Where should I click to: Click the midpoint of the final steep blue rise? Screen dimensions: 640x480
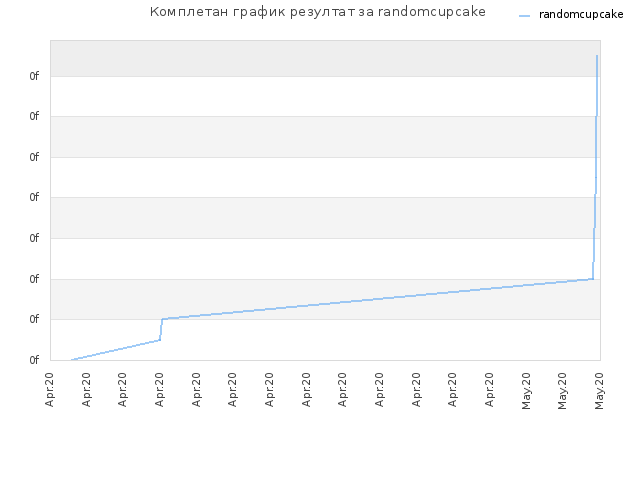[x=595, y=167]
